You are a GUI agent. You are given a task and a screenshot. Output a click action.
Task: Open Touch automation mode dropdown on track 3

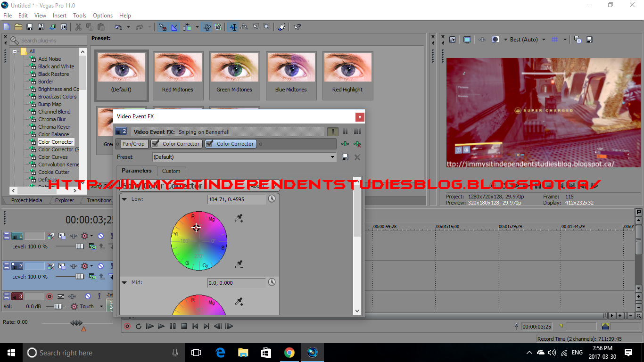point(101,306)
